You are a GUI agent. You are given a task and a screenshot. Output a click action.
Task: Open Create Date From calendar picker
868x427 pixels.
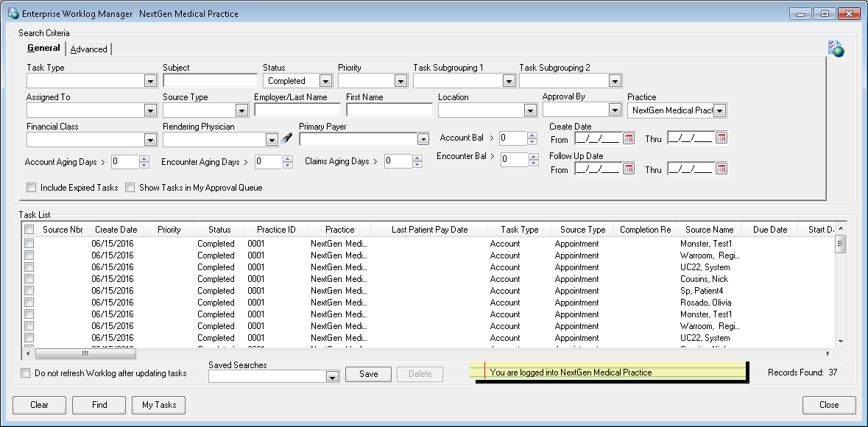coord(628,138)
